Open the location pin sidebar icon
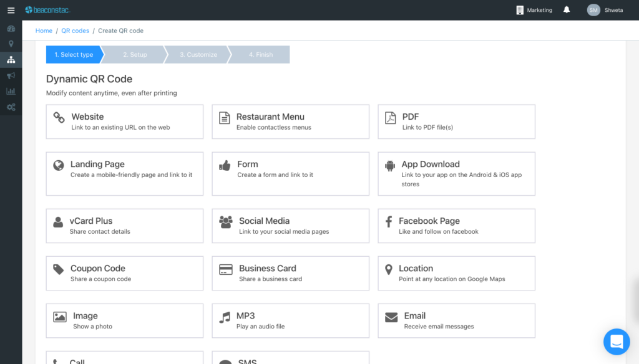 click(x=11, y=44)
